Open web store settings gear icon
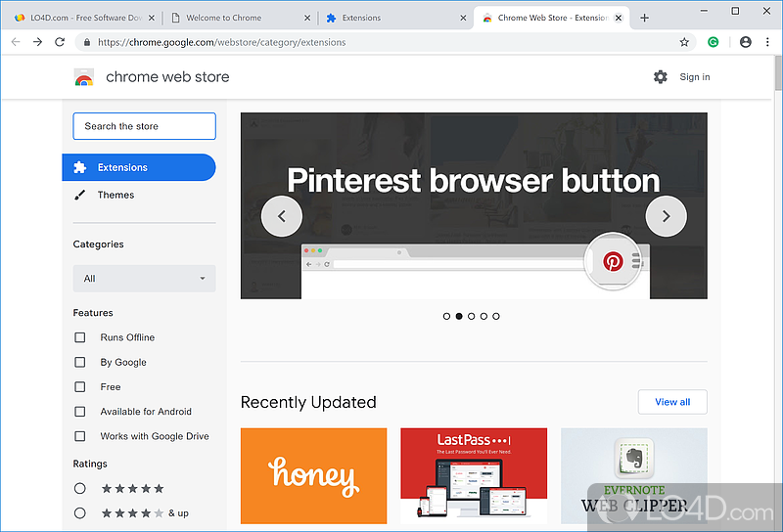The image size is (783, 532). coord(661,77)
